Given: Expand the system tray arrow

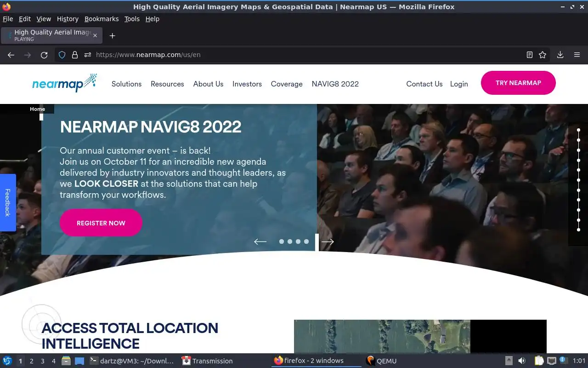Looking at the screenshot, I should pyautogui.click(x=509, y=361).
